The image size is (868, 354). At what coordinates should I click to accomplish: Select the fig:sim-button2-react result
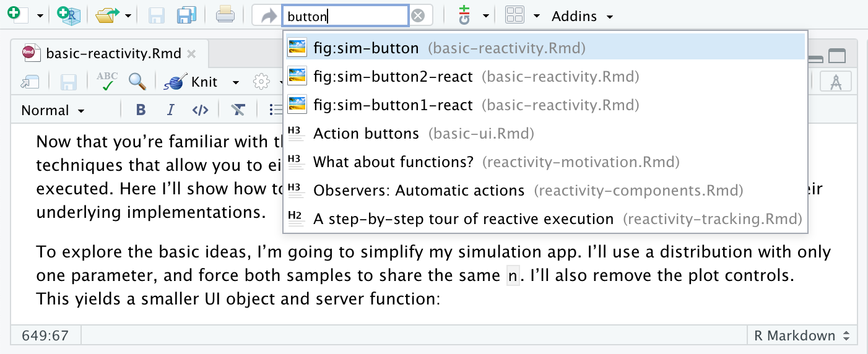click(393, 77)
